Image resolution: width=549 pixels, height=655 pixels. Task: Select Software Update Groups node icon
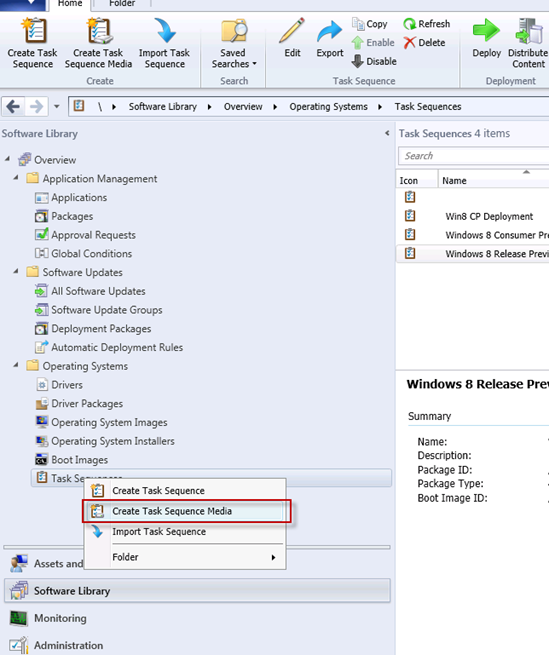click(x=41, y=310)
